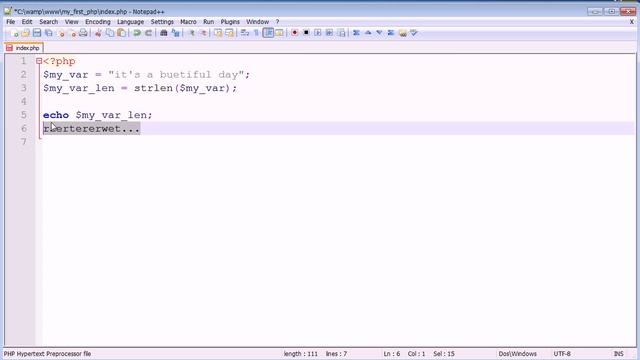The image size is (640, 360).
Task: Click the blue up-arrow toolbar icon
Action: pos(368,33)
